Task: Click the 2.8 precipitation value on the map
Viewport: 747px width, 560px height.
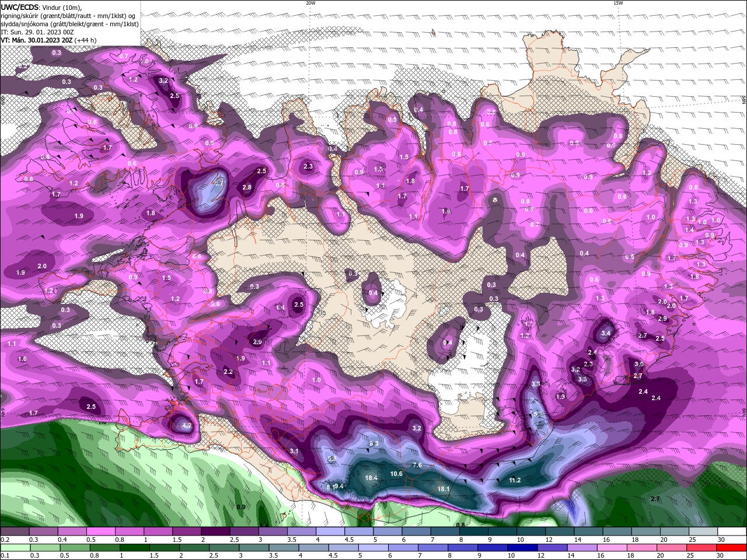Action: (247, 187)
